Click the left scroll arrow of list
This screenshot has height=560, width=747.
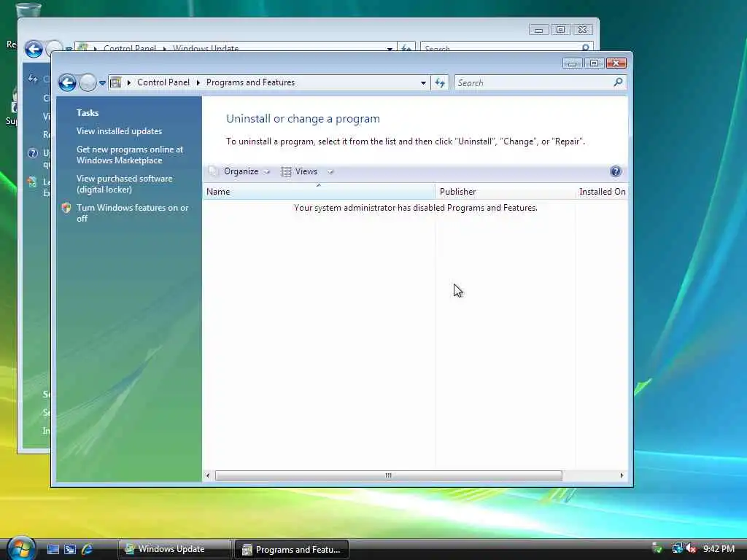(208, 475)
